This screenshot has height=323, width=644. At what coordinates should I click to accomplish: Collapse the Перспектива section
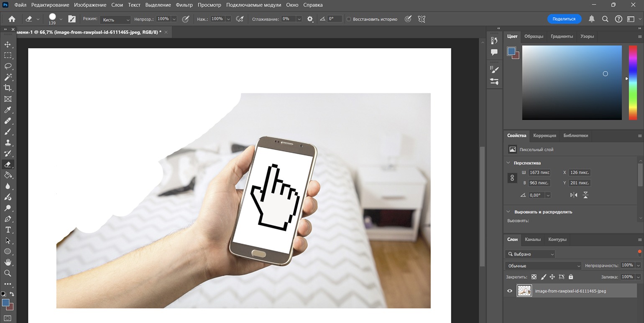(x=508, y=163)
